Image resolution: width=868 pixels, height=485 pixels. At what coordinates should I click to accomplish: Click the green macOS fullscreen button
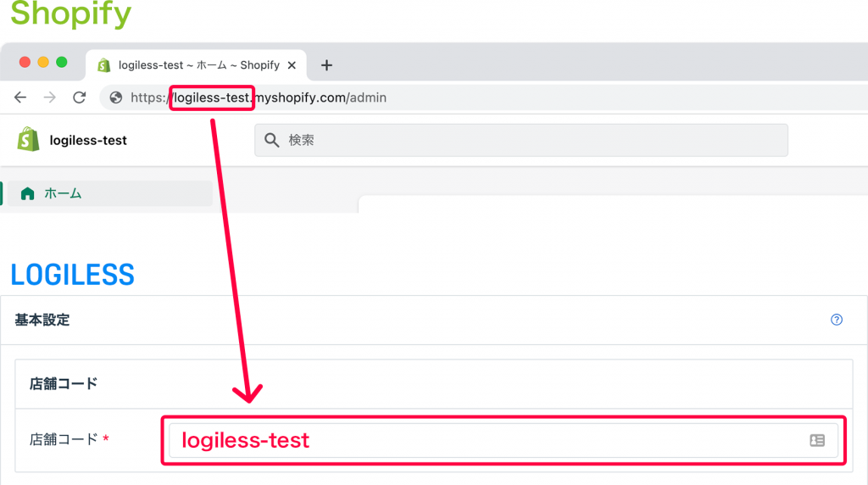pyautogui.click(x=62, y=62)
